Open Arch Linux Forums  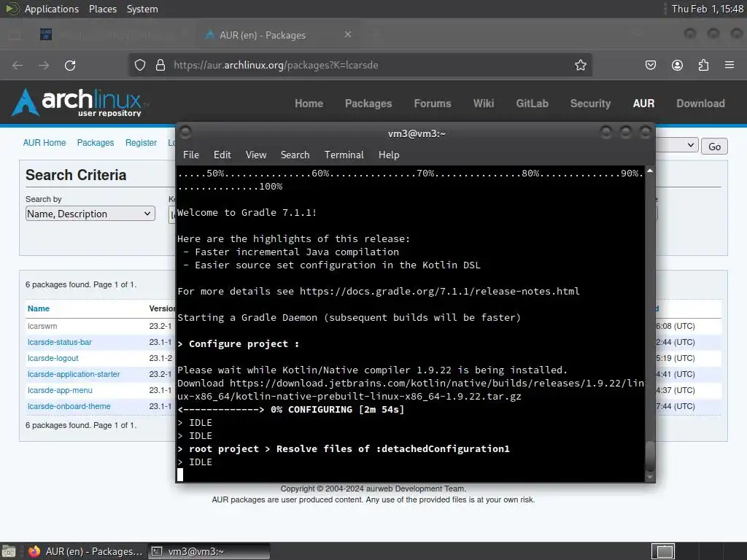[x=433, y=104]
